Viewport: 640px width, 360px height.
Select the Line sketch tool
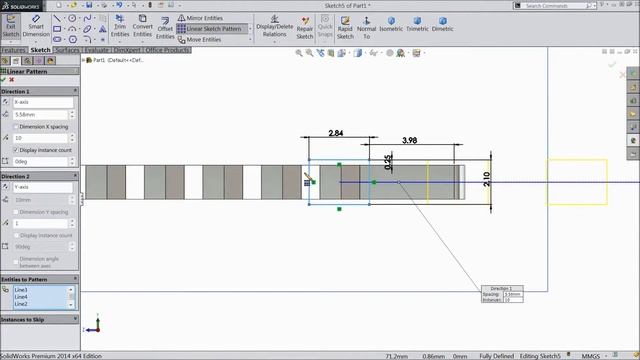tap(57, 18)
